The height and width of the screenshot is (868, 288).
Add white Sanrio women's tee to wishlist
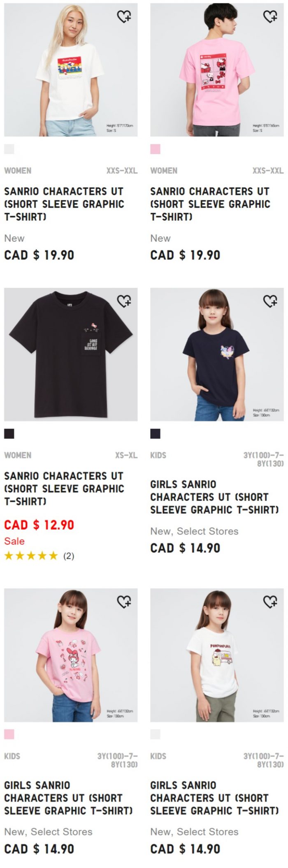(x=124, y=16)
